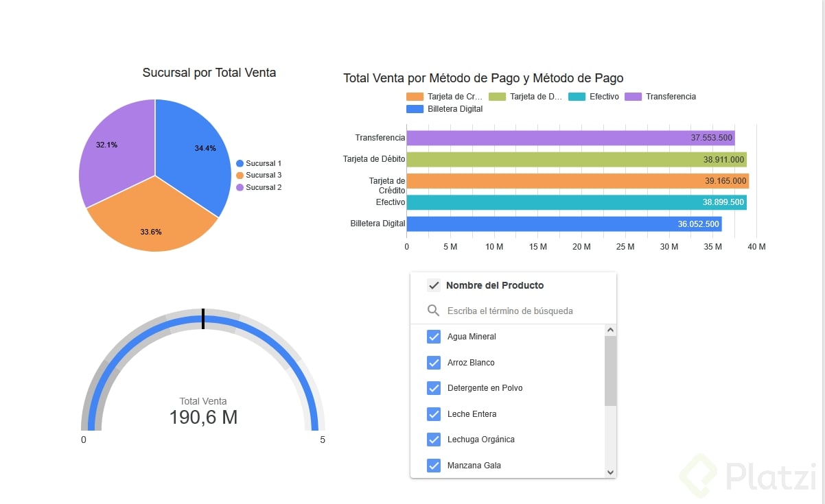Toggle the Nombre del Producto select-all checkbox
This screenshot has width=825, height=504.
tap(434, 285)
